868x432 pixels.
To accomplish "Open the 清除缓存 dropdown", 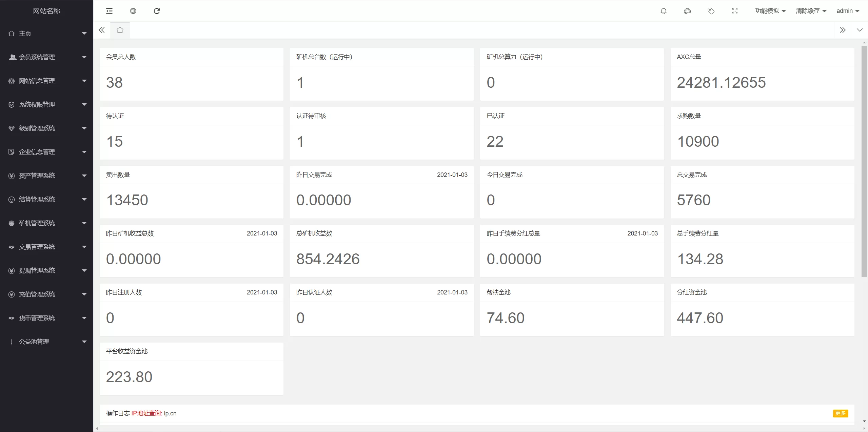I will (811, 11).
